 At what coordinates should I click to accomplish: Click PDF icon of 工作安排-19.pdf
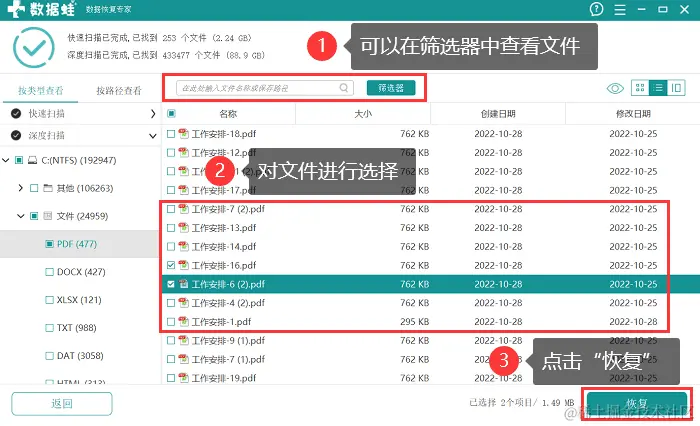(183, 378)
